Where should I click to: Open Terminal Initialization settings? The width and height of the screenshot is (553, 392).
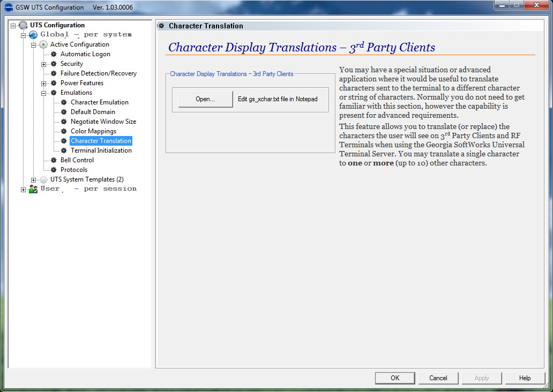click(x=101, y=150)
